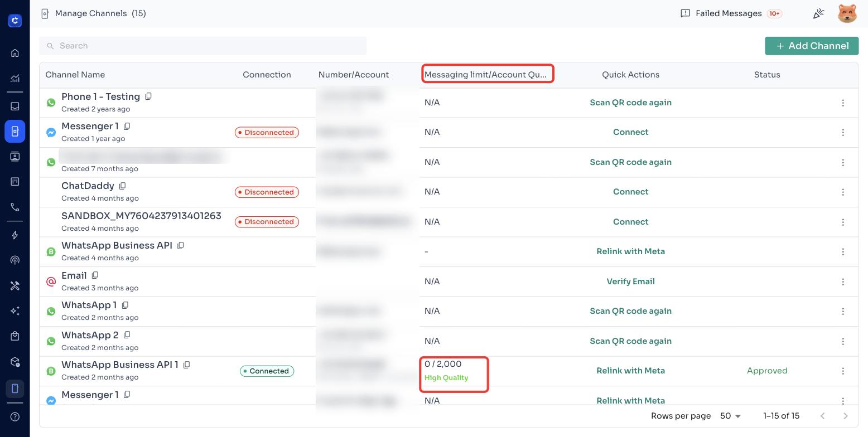Open the inbox icon in sidebar
868x437 pixels.
[x=15, y=106]
